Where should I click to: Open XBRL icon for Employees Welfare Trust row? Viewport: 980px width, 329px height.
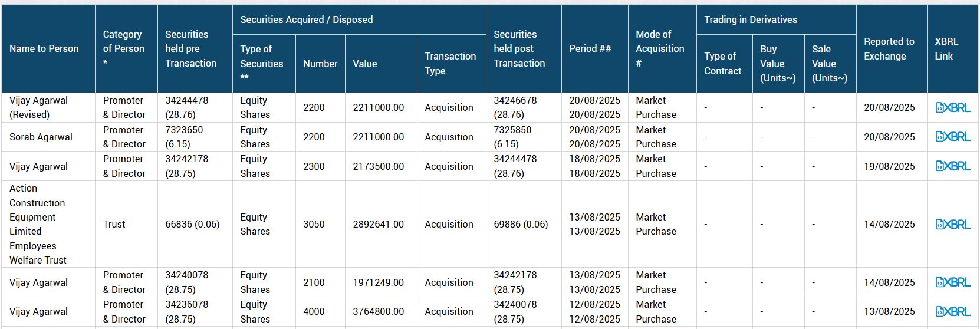point(953,224)
